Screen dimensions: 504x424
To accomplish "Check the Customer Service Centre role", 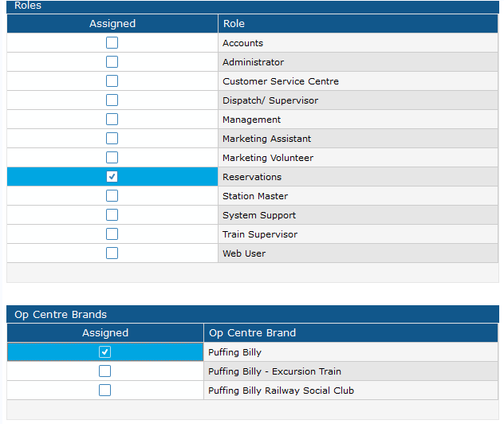I will pyautogui.click(x=112, y=81).
